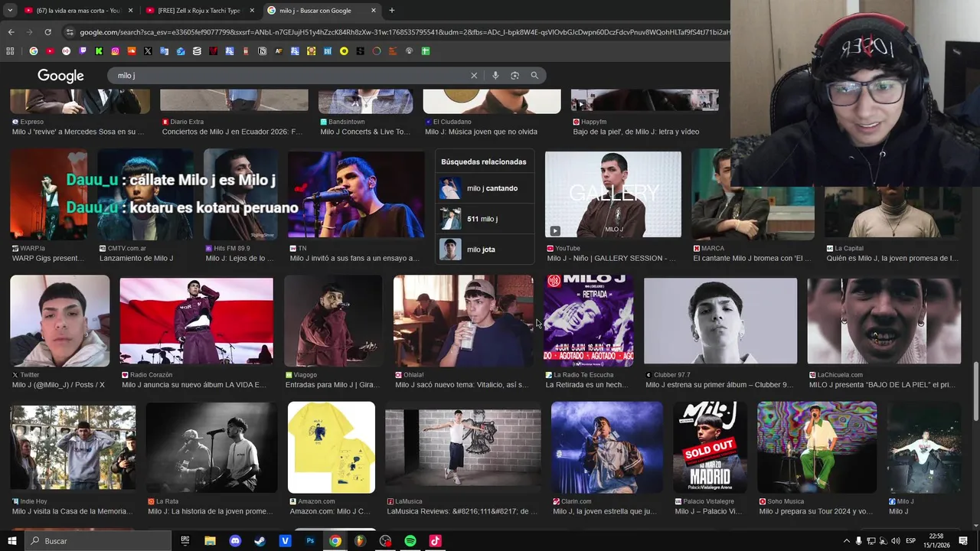This screenshot has width=980, height=551.
Task: Open the Twitter 'Milo J (@Milo_J)' image
Action: [x=60, y=321]
